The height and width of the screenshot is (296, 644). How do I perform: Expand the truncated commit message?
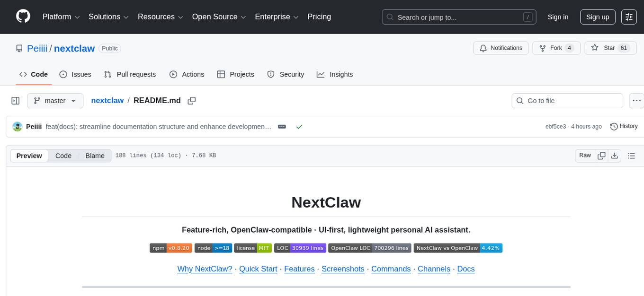click(282, 126)
